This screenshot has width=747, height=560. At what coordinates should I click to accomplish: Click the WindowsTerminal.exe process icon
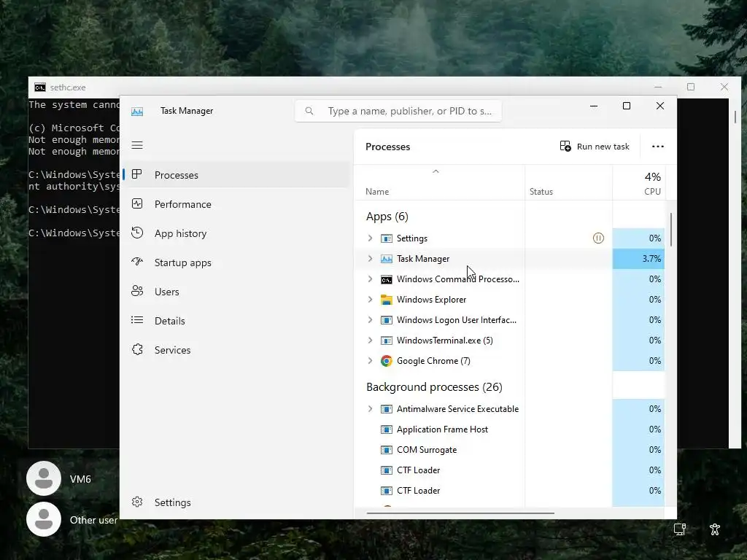387,341
